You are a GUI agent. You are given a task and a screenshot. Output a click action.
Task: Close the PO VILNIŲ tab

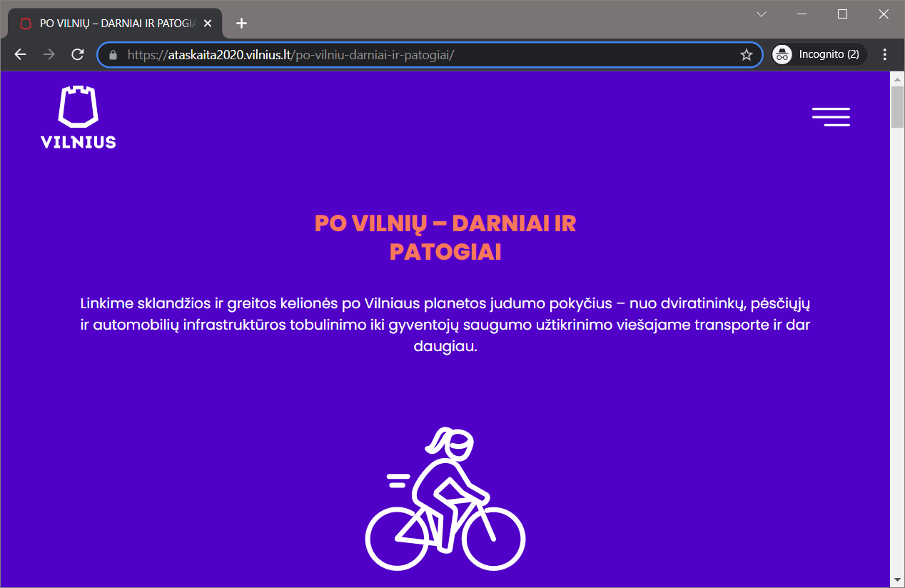[x=208, y=23]
